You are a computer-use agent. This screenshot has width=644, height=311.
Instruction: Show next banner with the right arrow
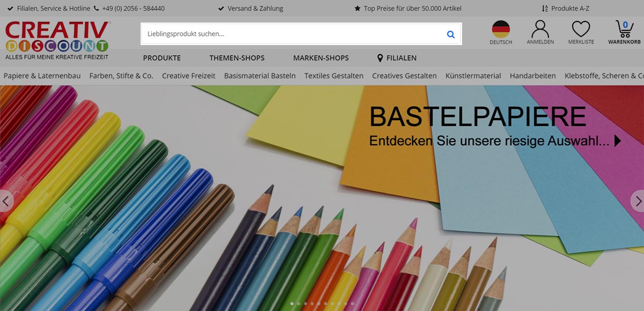point(638,201)
